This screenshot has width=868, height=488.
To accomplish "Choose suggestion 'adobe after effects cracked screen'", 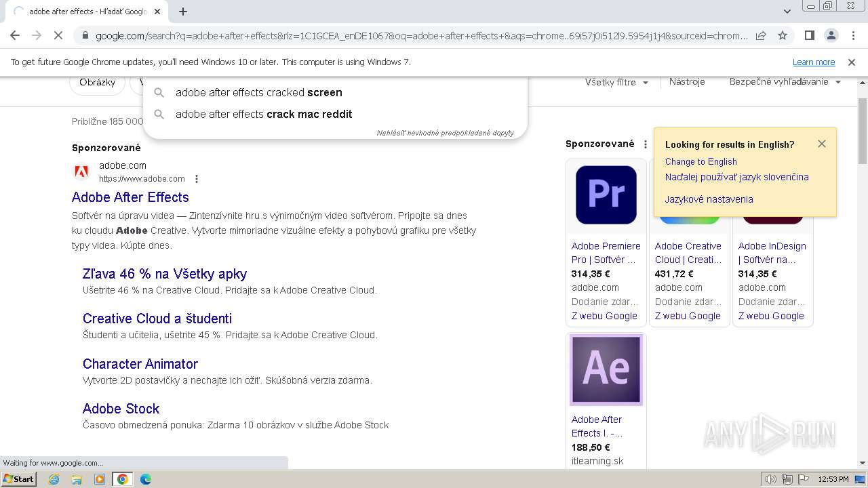I will point(335,93).
